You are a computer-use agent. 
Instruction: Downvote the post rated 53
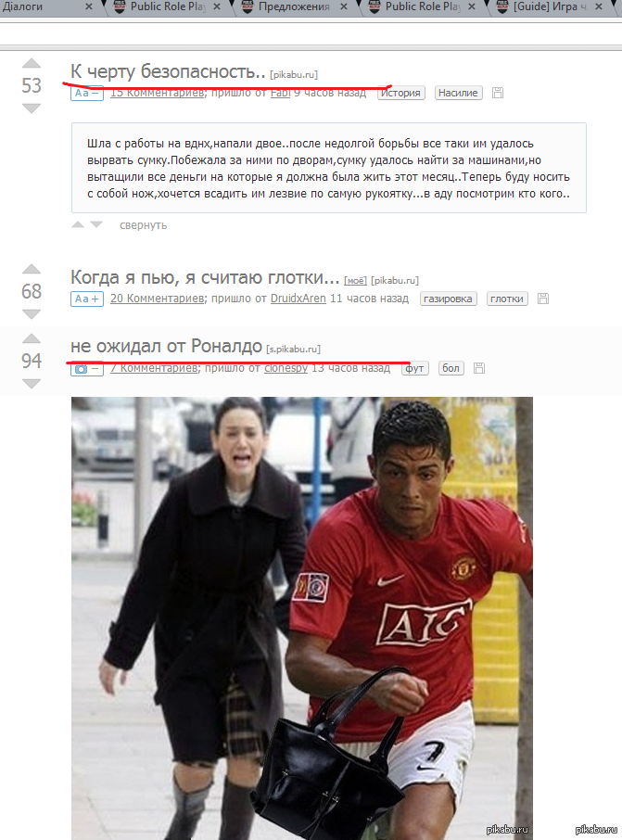pyautogui.click(x=32, y=108)
